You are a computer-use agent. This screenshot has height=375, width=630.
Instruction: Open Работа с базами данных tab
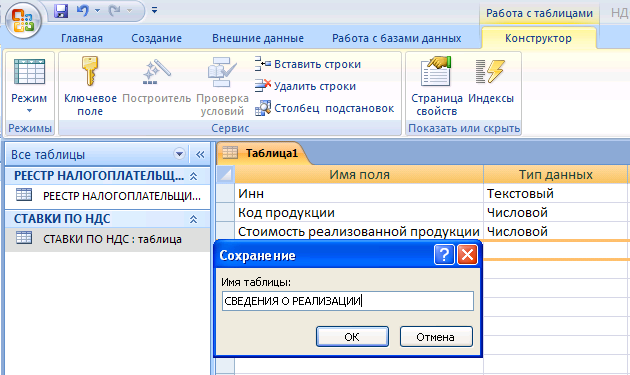pos(397,38)
